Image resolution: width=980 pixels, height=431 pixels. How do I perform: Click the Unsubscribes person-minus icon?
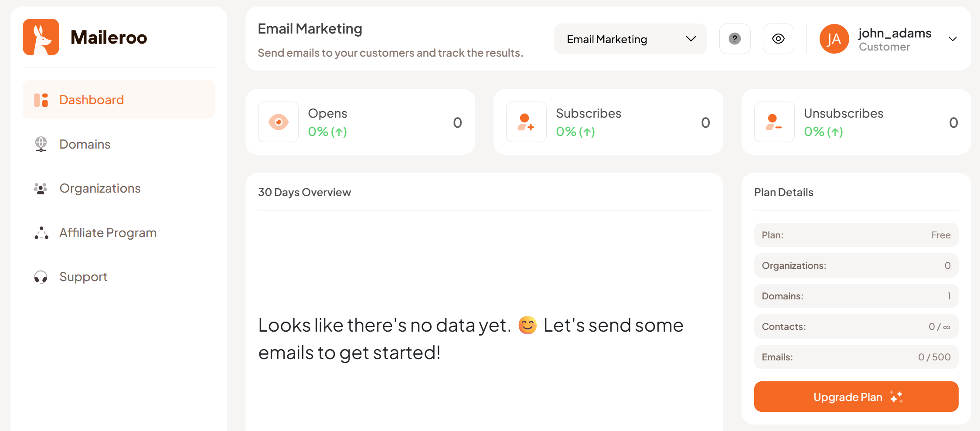tap(773, 122)
